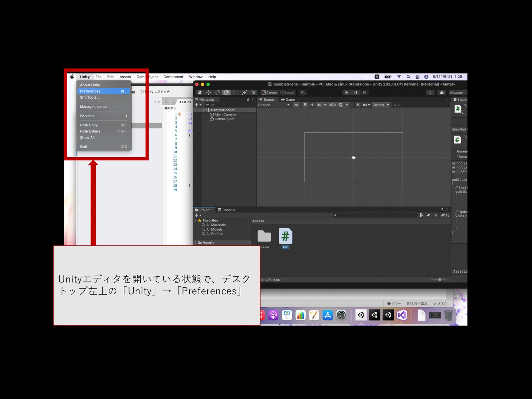Collapse the SampleScene tree in Hierarchy
The image size is (532, 399).
204,110
